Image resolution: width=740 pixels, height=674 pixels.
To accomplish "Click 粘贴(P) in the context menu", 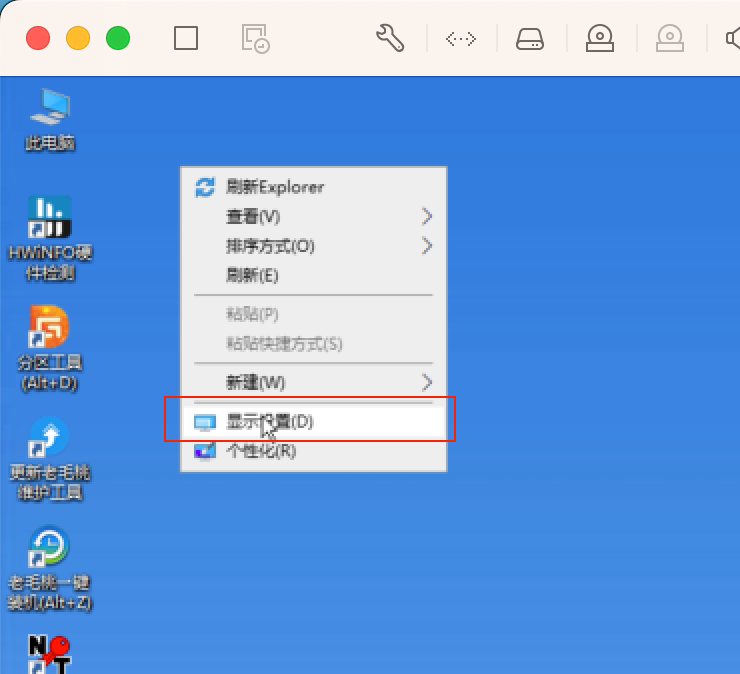I will pos(314,314).
